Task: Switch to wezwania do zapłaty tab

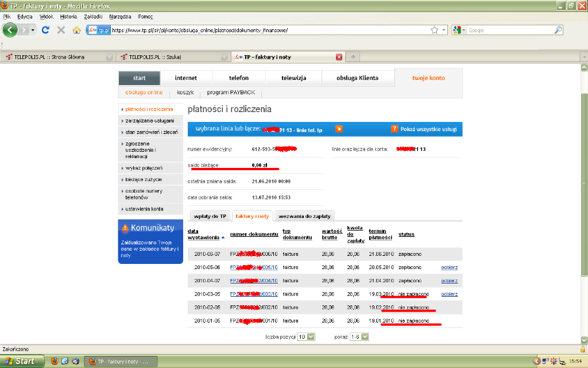Action: (x=304, y=216)
